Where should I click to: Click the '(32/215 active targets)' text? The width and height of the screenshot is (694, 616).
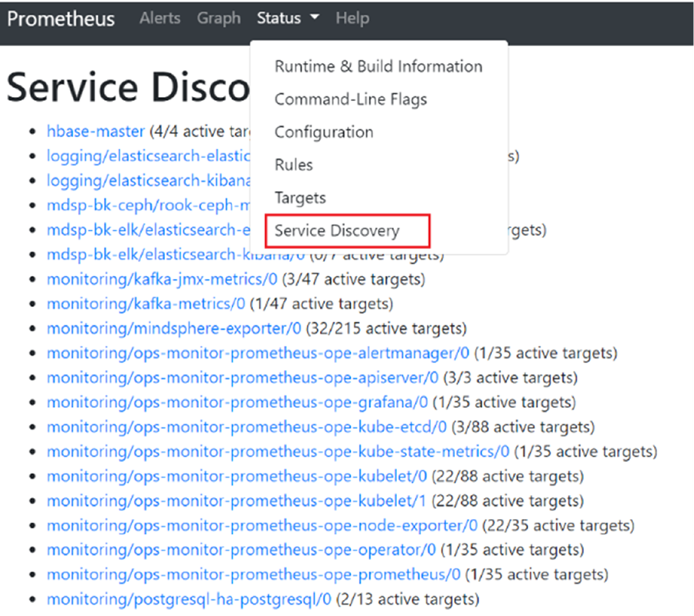[x=386, y=328]
